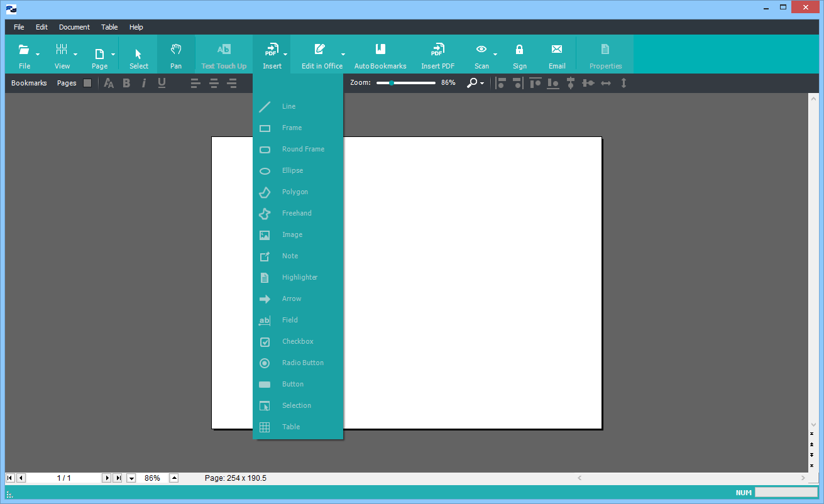Open the View dropdown arrow
824x504 pixels.
(75, 55)
